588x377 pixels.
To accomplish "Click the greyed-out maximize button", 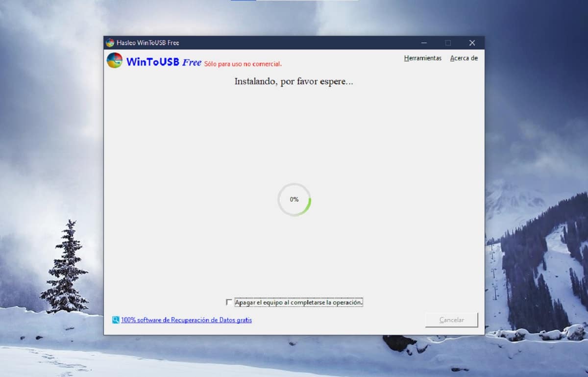I will coord(448,43).
